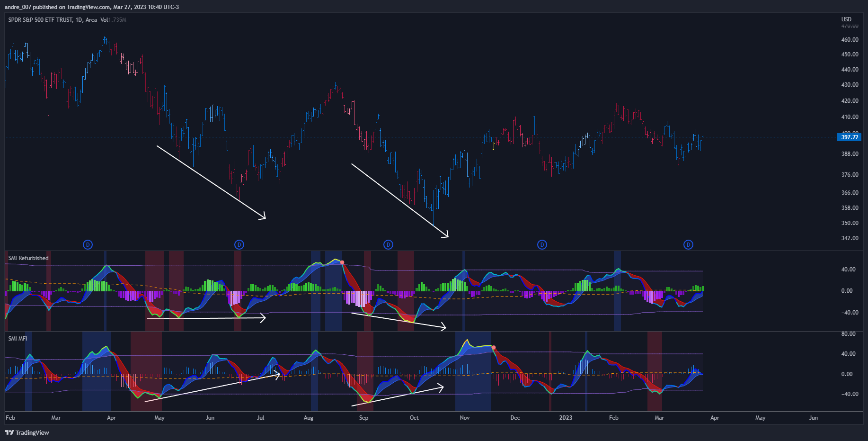Screen dimensions: 868x441
Task: Click the 376.00 price axis label
Action: [850, 175]
